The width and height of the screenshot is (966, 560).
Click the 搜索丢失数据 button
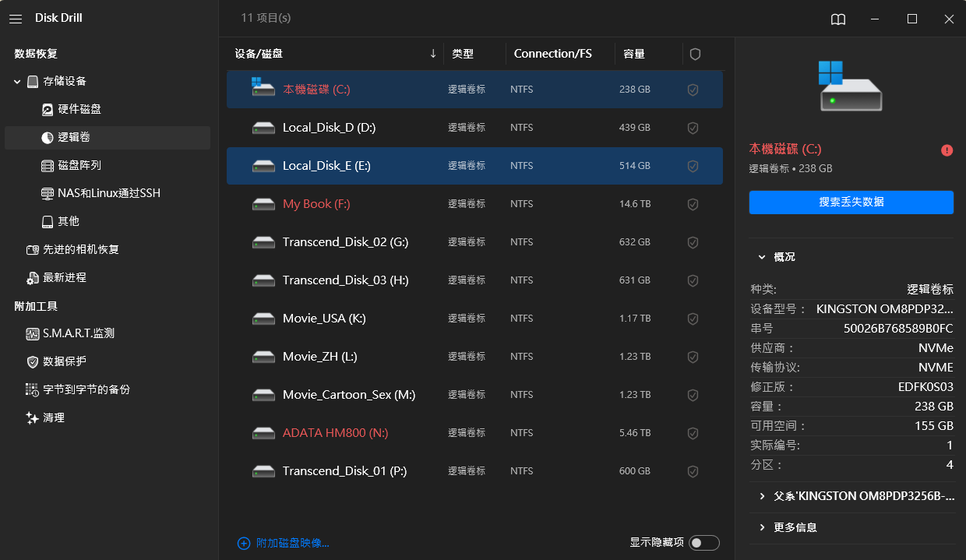[851, 203]
